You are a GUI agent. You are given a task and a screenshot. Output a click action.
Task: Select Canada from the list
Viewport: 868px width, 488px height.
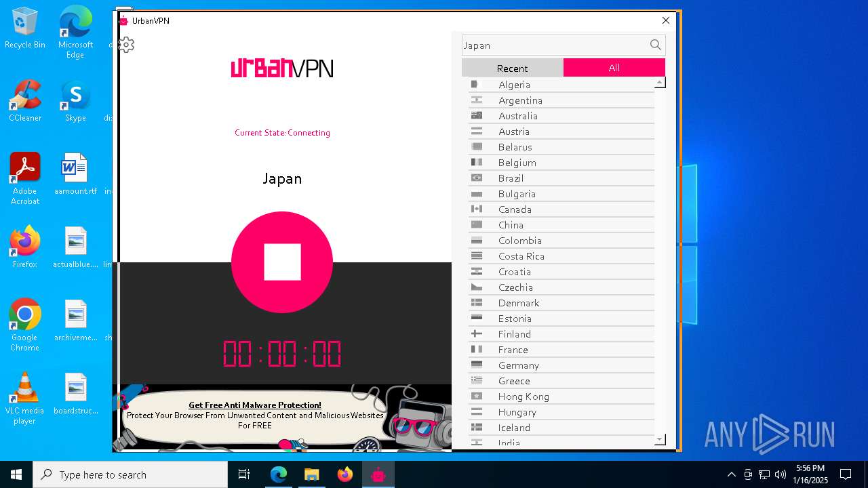561,209
